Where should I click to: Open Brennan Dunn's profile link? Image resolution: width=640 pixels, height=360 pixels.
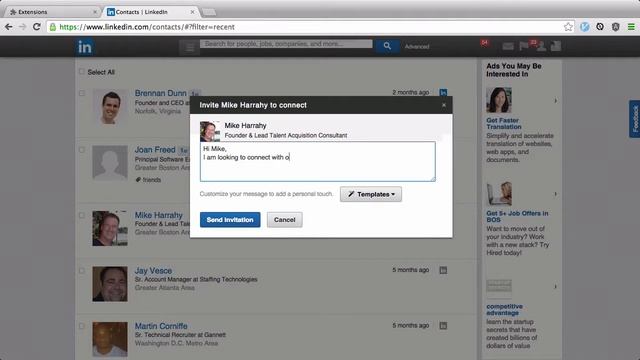pyautogui.click(x=160, y=93)
